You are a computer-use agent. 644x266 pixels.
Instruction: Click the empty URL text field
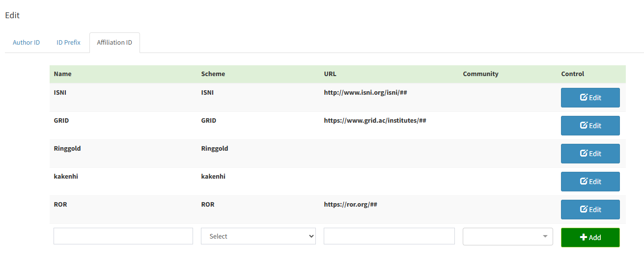(x=389, y=236)
